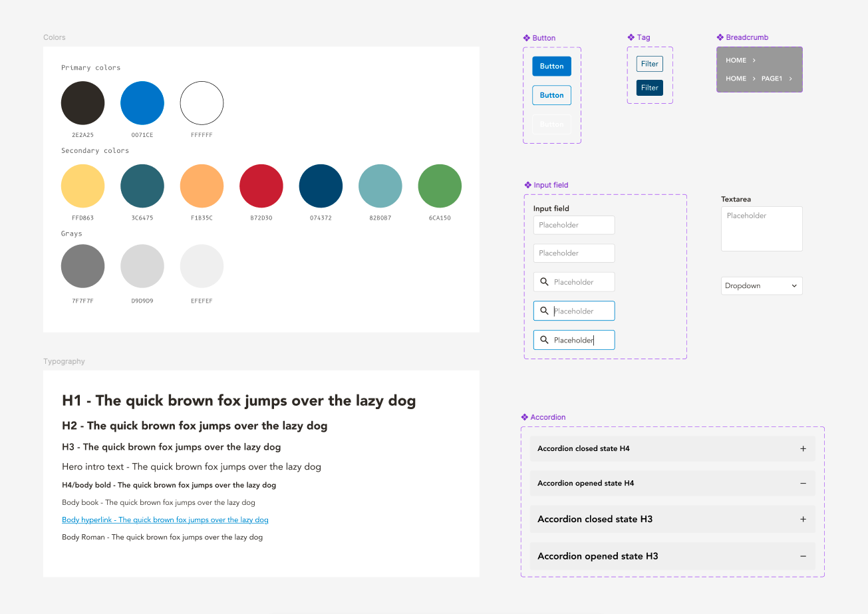The image size is (868, 614).
Task: Select the Hero intro text line
Action: [x=192, y=467]
